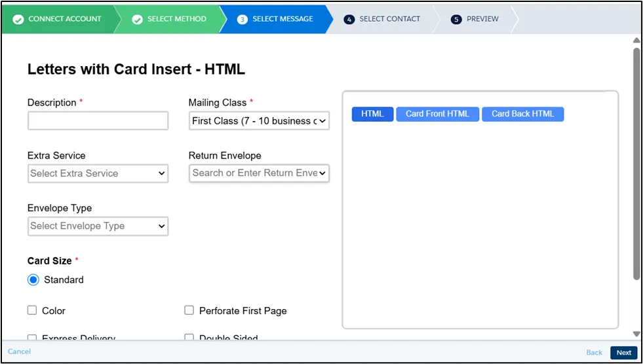This screenshot has height=364, width=643.
Task: Click the Select Method checkmark icon
Action: point(138,20)
